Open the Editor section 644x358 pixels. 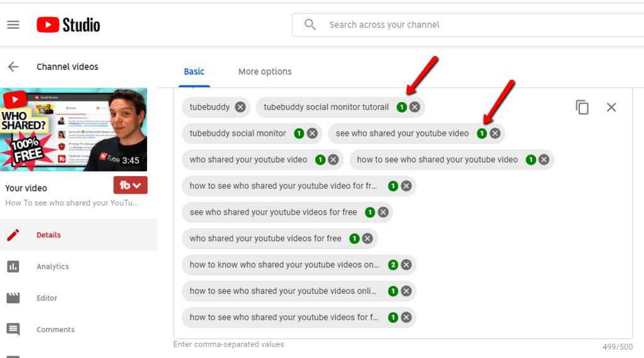pos(47,298)
